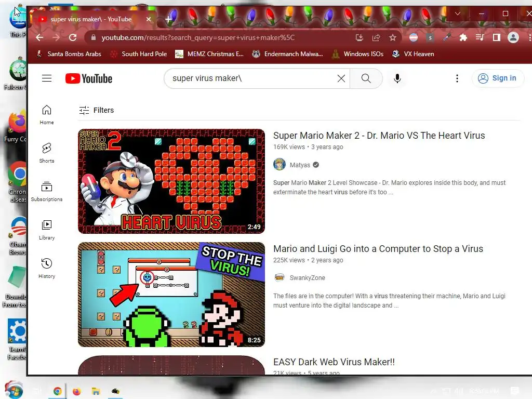This screenshot has height=399, width=532.
Task: Open 'EASY Dark Web Virus Maker!!' title
Action: tap(334, 362)
